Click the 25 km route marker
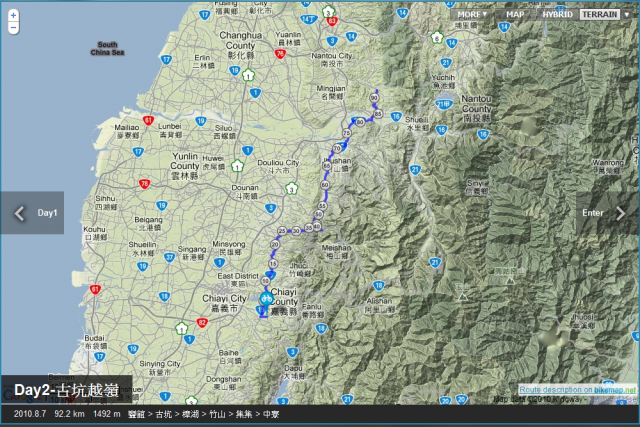Viewport: 640px width, 427px height. click(x=282, y=231)
